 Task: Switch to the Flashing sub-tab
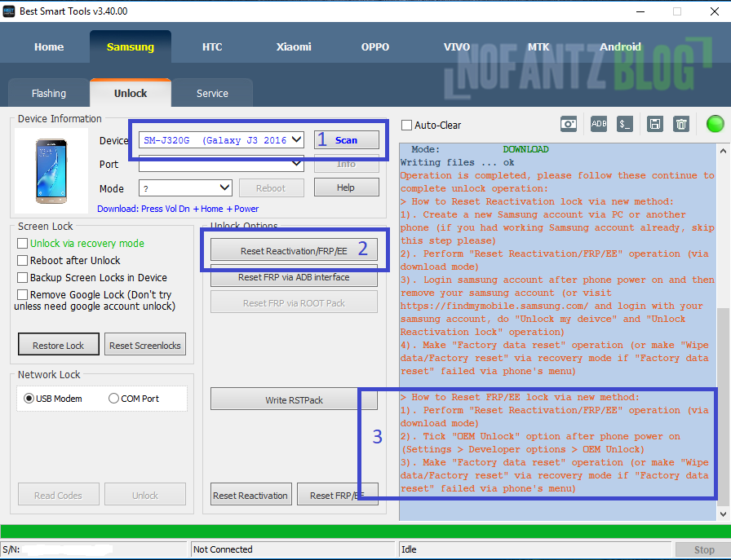(48, 93)
